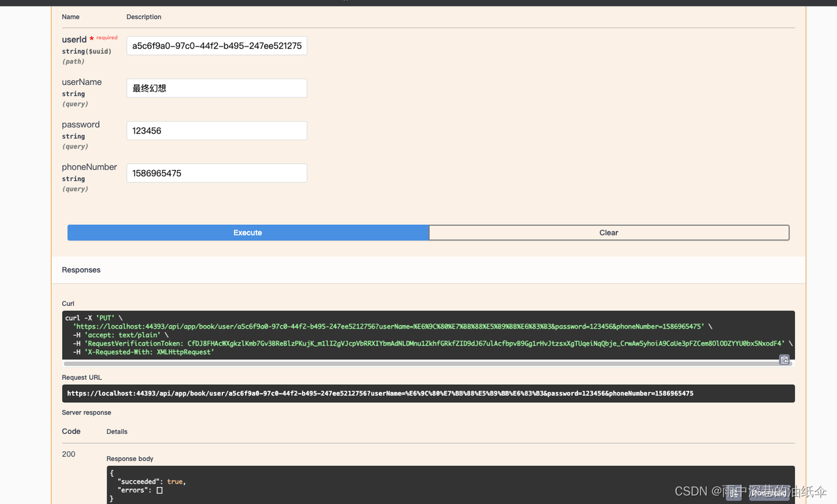
Task: Click the password parameter label
Action: point(81,125)
